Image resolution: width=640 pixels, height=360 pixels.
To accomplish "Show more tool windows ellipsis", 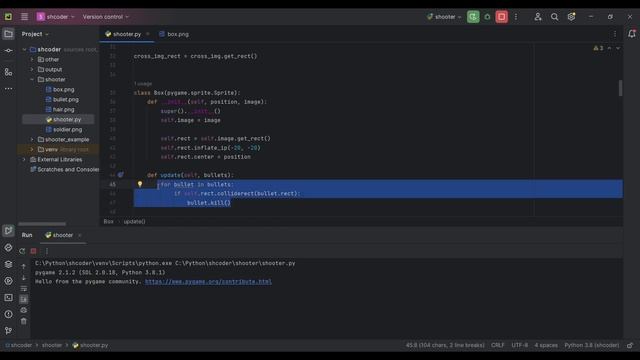I will (8, 89).
